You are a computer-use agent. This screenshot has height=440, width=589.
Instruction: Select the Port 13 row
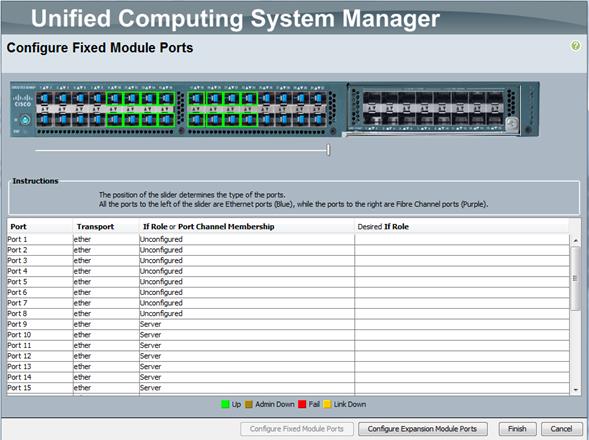tap(288, 366)
